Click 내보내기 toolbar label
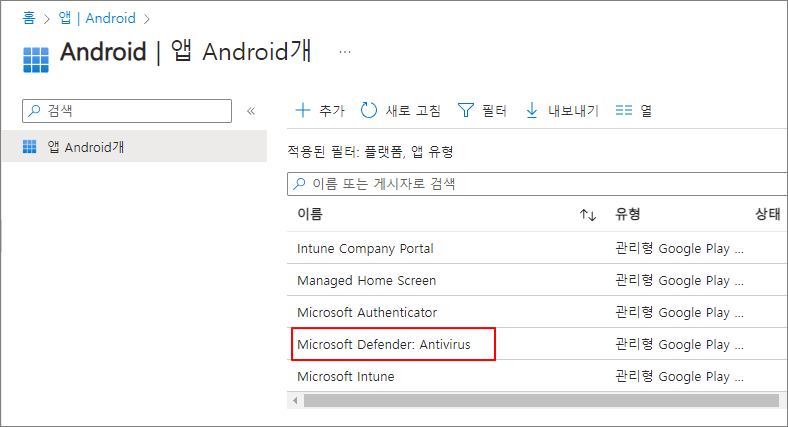 click(573, 111)
